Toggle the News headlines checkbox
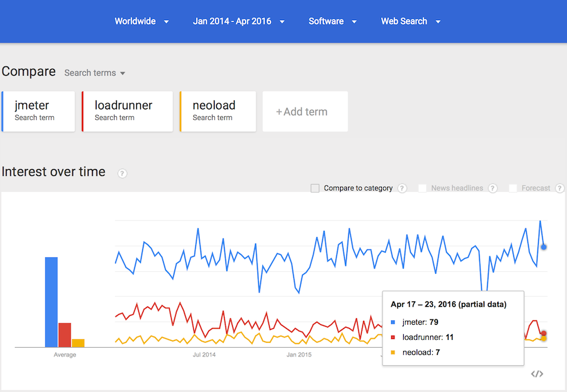 [x=422, y=189]
